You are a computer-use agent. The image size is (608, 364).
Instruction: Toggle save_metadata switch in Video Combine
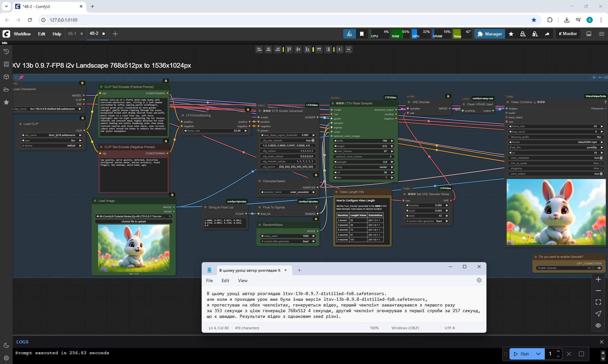click(601, 158)
